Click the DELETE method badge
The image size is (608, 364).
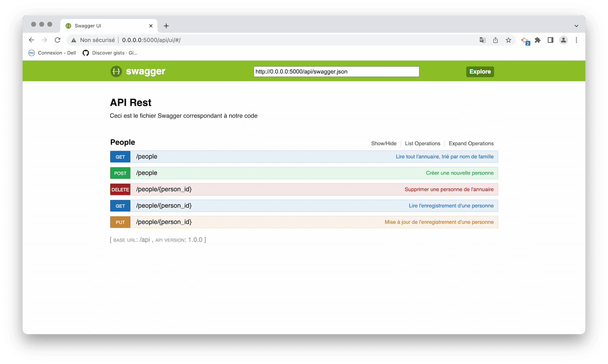coord(120,189)
